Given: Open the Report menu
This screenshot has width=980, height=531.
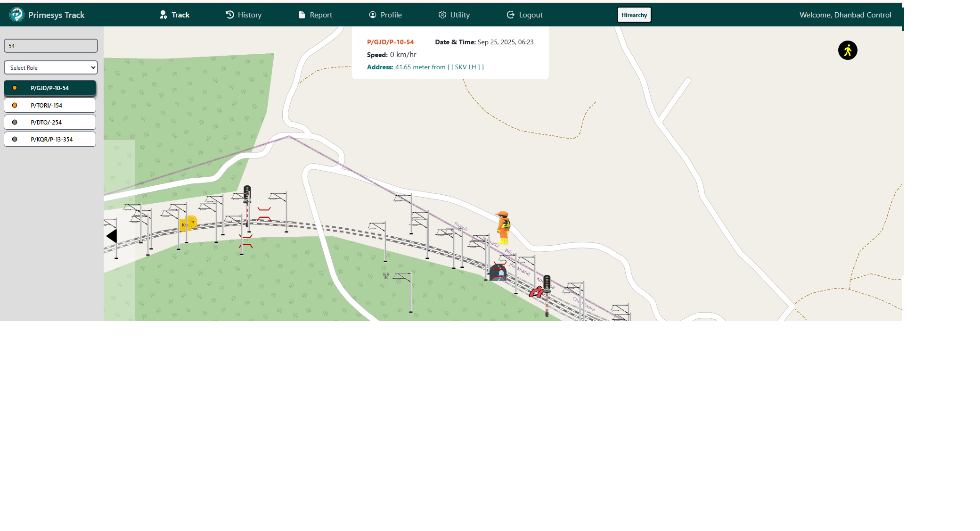Looking at the screenshot, I should pyautogui.click(x=315, y=15).
